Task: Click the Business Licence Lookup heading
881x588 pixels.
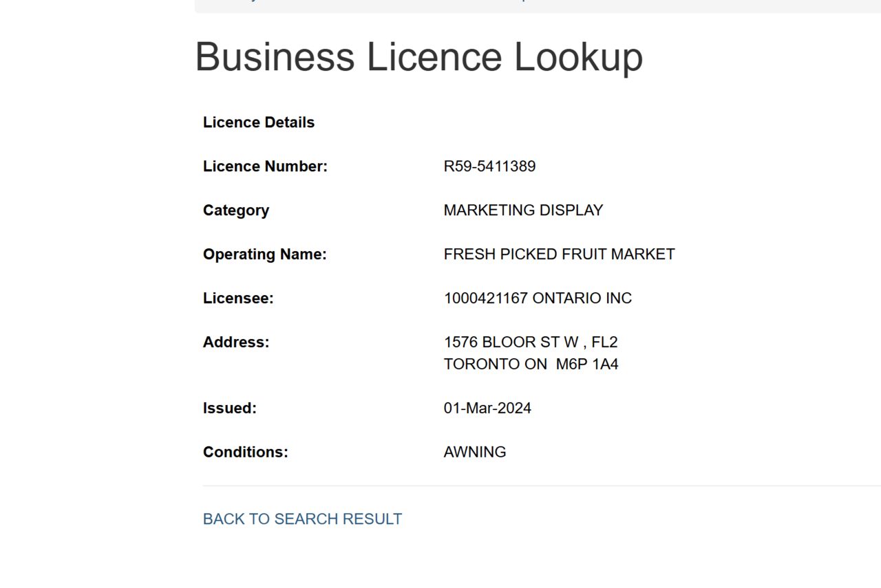Action: 418,56
